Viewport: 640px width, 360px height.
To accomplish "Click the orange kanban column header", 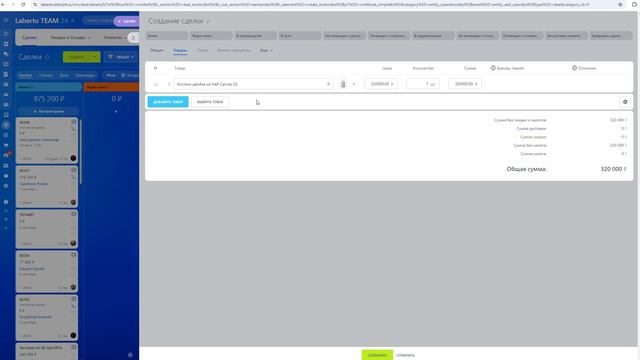I will coord(111,87).
